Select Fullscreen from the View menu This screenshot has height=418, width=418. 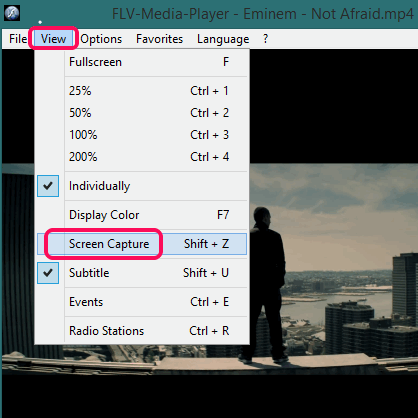point(142,62)
